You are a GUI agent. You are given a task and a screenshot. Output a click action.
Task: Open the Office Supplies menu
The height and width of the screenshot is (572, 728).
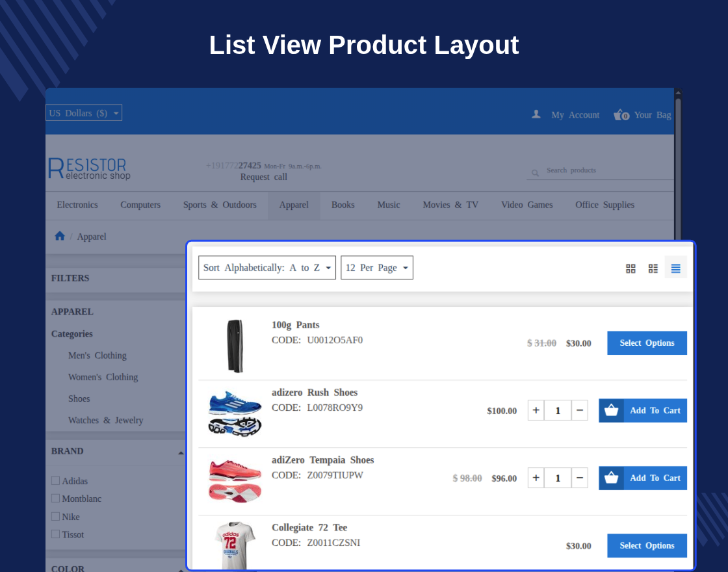click(x=604, y=205)
